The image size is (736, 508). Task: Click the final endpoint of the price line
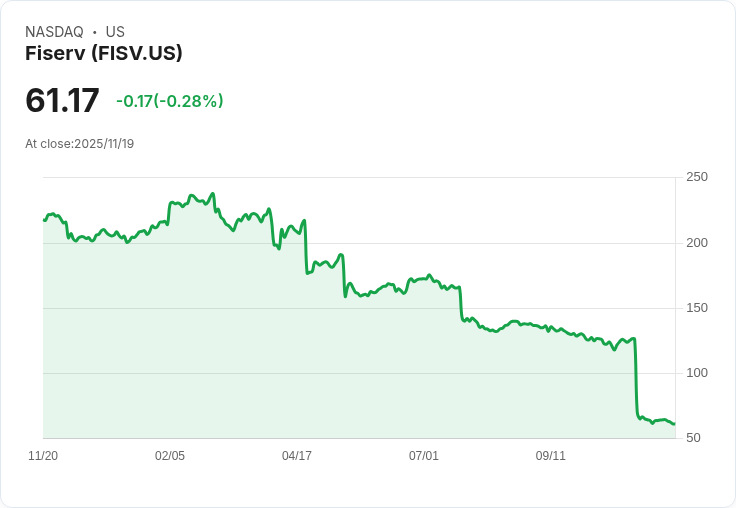pyautogui.click(x=674, y=424)
